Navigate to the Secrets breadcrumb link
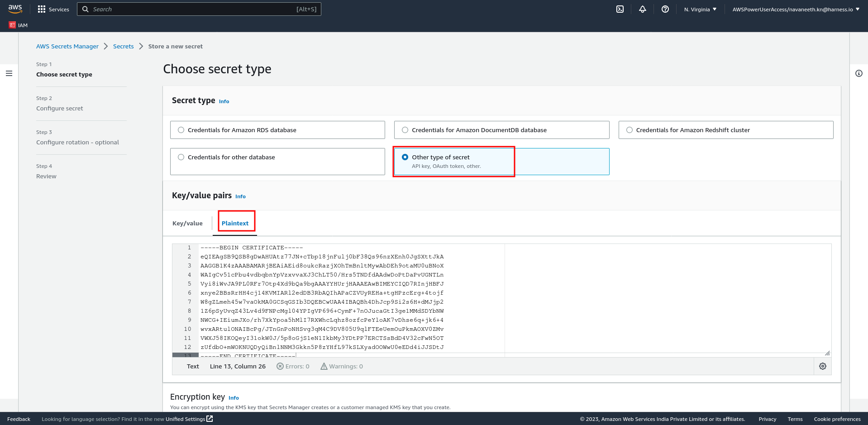 [x=123, y=46]
